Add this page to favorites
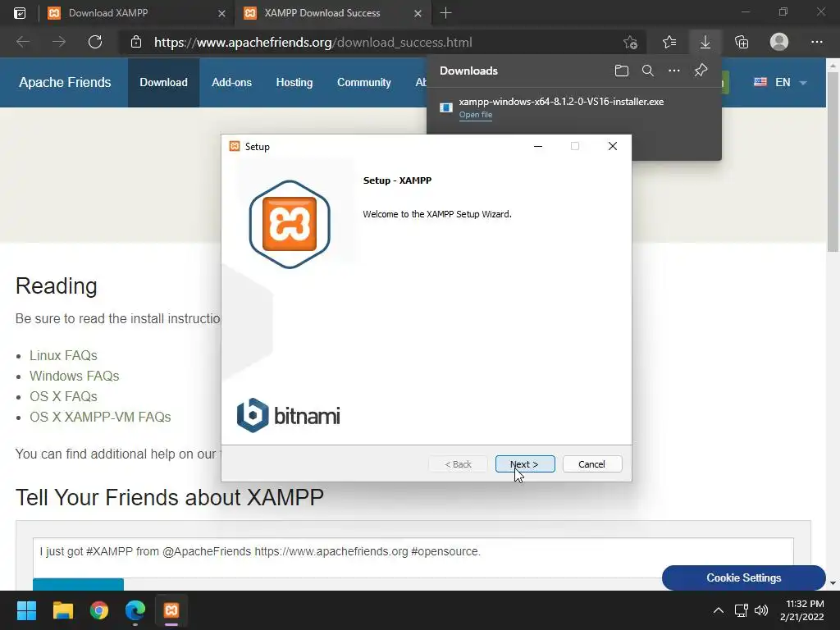This screenshot has height=630, width=840. pos(631,42)
